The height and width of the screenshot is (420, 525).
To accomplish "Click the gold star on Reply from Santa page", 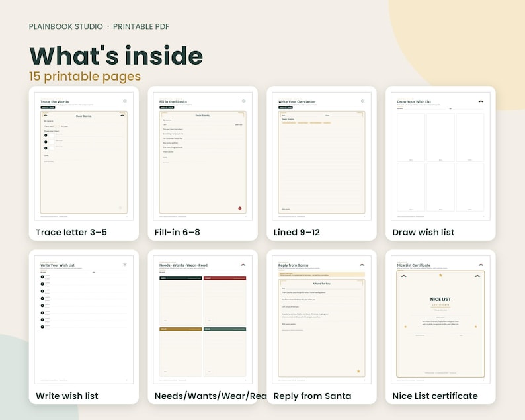I will pyautogui.click(x=358, y=372).
